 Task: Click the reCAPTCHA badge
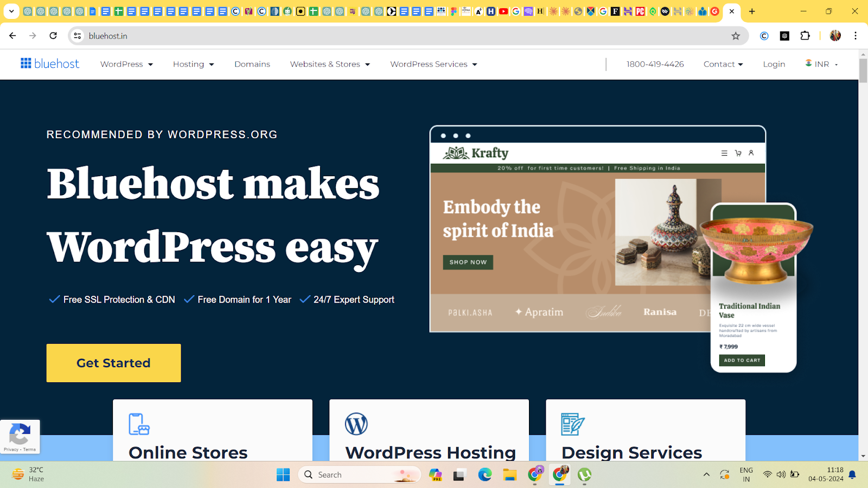(20, 436)
